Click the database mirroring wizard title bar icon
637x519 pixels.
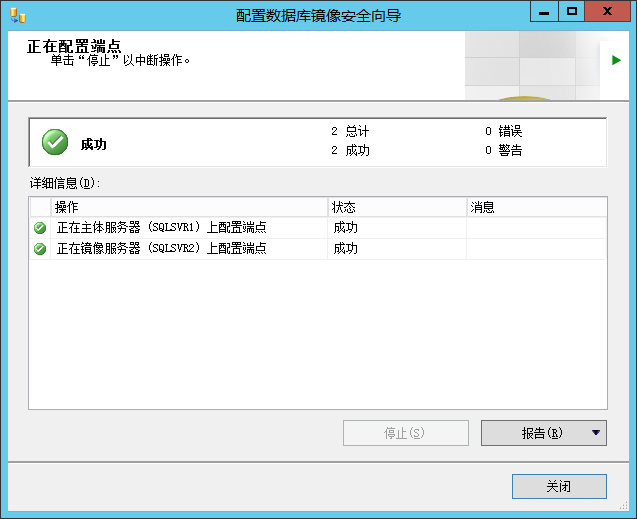(x=18, y=16)
